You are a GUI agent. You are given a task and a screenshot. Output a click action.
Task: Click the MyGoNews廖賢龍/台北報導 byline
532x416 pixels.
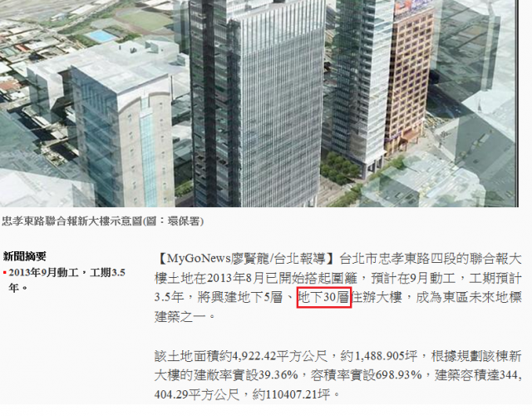(x=247, y=259)
